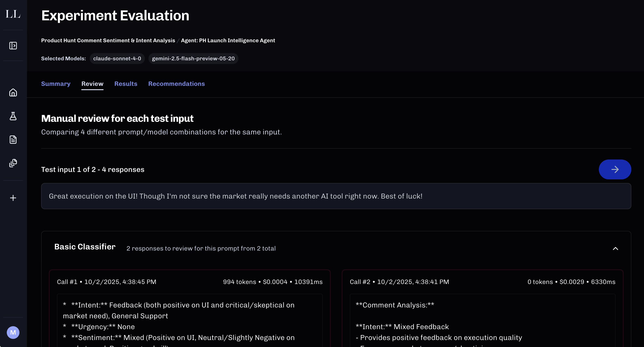Open the Home icon in sidebar
This screenshot has width=644, height=347.
13,93
